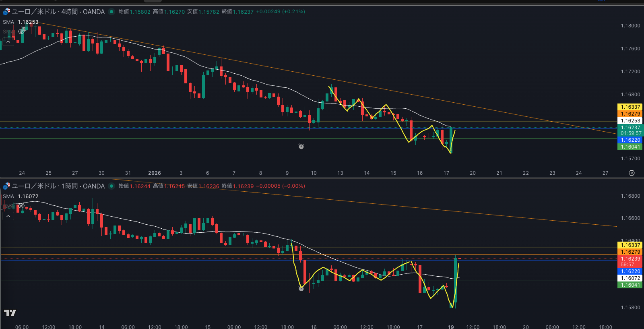The width and height of the screenshot is (644, 329).
Task: Click the 1時間 OANDA chart title
Action: [58, 186]
